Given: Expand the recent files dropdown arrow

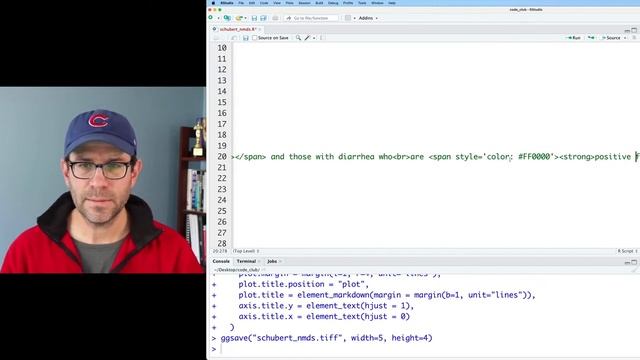Looking at the screenshot, I should click(x=245, y=18).
